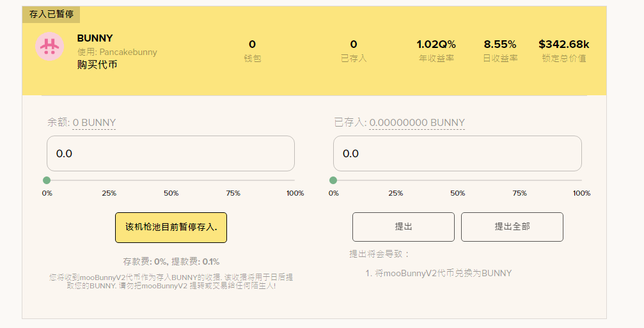The image size is (644, 328).
Task: Select 75% on the withdraw slider
Action: click(x=519, y=193)
